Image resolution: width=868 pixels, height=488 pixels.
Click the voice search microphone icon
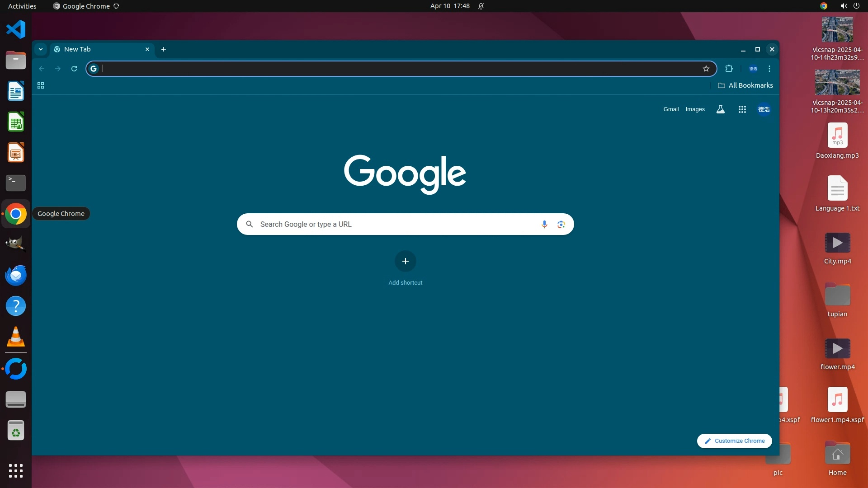[x=544, y=224]
